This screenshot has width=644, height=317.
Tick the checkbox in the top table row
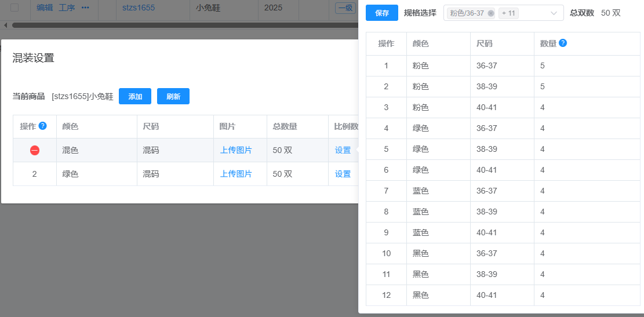14,8
